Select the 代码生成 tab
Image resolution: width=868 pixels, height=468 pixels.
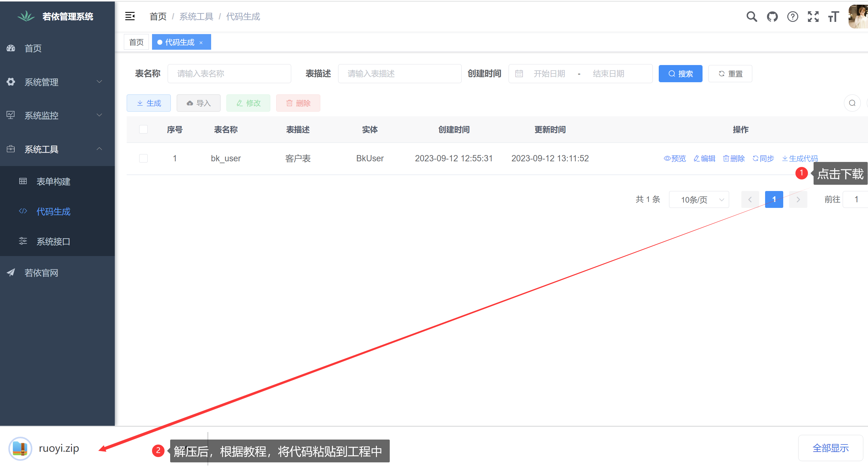click(181, 42)
